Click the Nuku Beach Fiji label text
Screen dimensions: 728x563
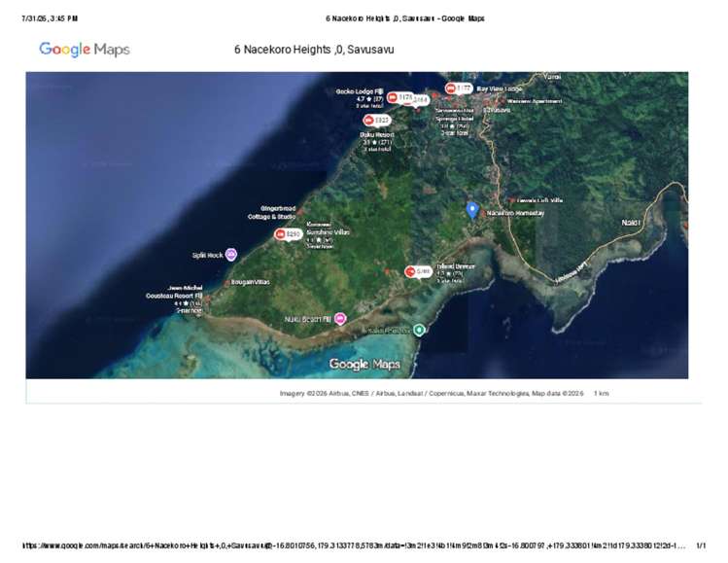[x=308, y=320]
